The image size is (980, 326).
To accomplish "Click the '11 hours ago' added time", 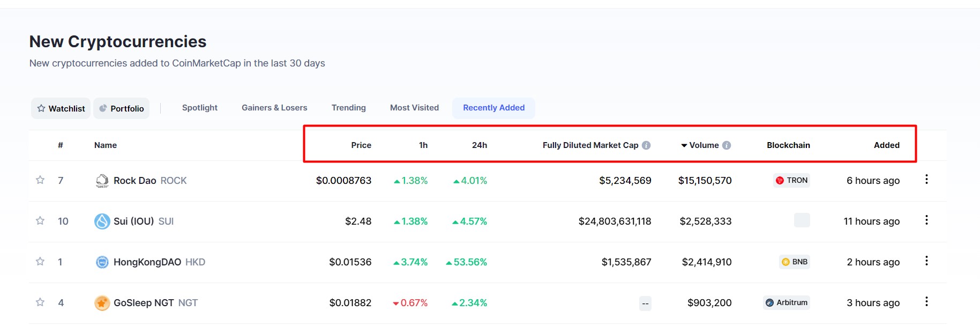I will pos(872,221).
